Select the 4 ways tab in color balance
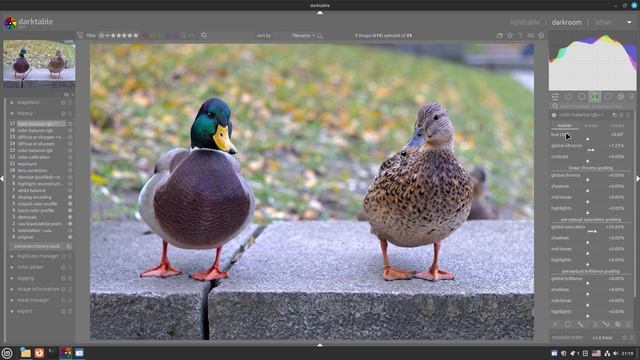This screenshot has width=640, height=360. click(x=591, y=126)
